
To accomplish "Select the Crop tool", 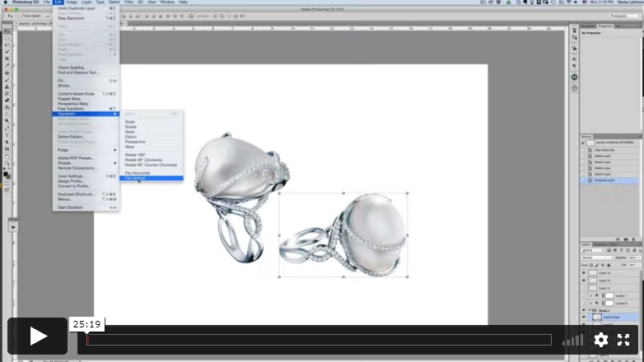I will tap(7, 59).
